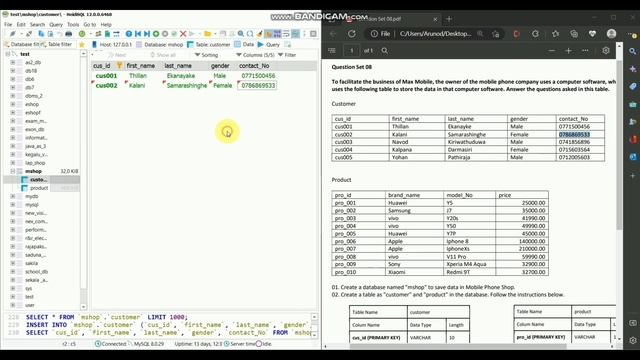Open the Query menu in HeidiSQL
Viewport: 640px width, 360px height.
(x=56, y=24)
